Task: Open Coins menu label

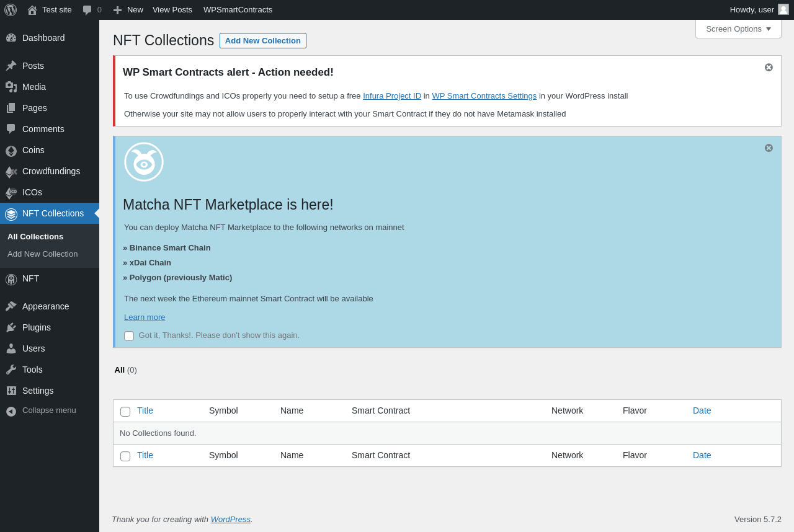Action: click(x=33, y=150)
